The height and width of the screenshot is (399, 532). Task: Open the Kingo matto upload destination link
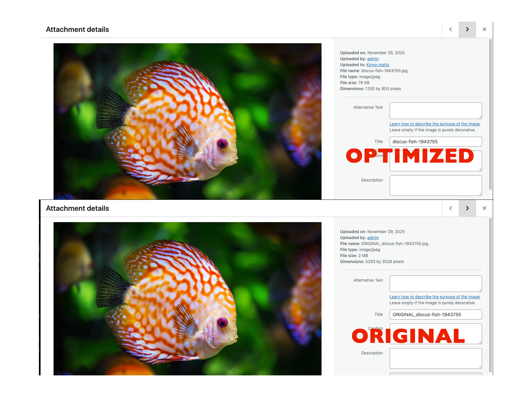[377, 65]
